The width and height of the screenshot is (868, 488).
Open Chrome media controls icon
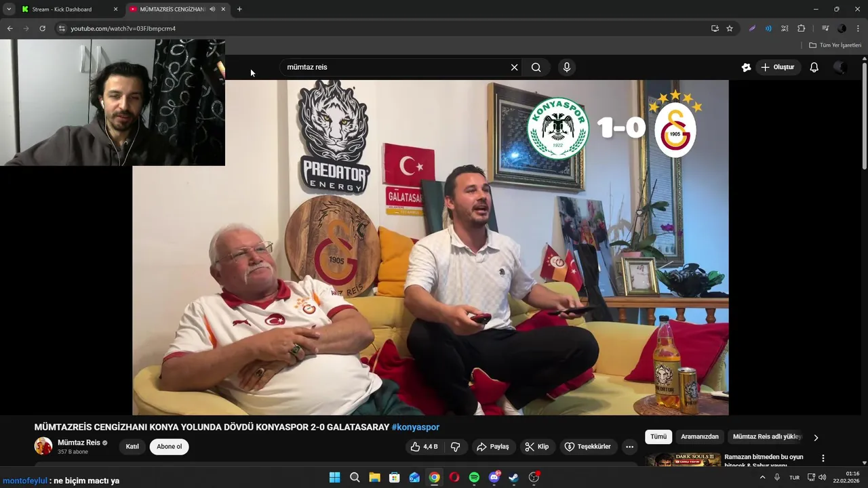click(x=825, y=28)
